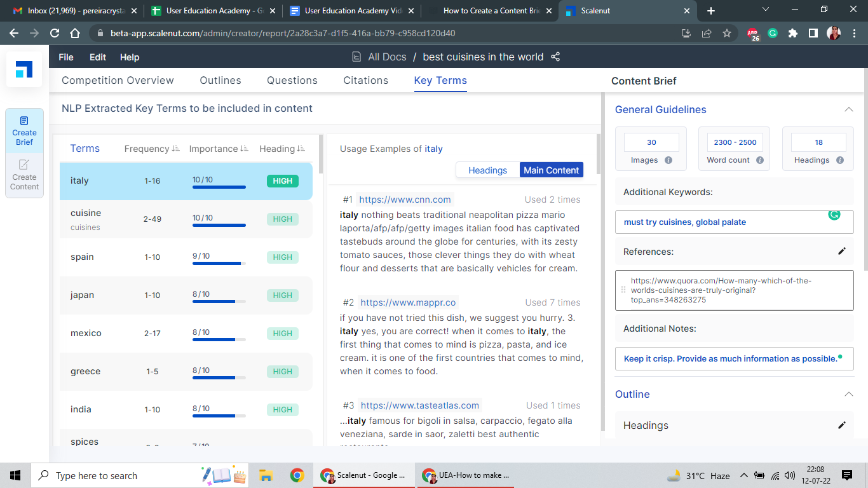The height and width of the screenshot is (488, 868).
Task: Edit the Images count field
Action: 651,142
